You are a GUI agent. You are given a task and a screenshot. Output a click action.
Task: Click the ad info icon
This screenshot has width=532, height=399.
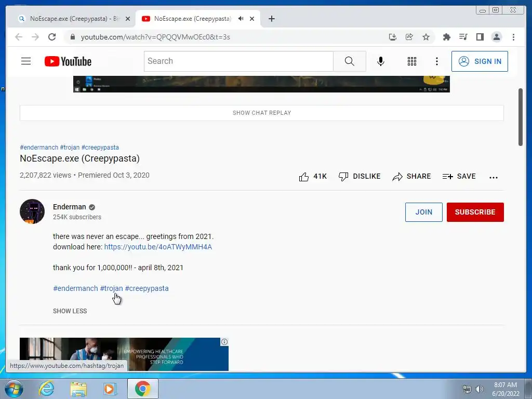224,342
